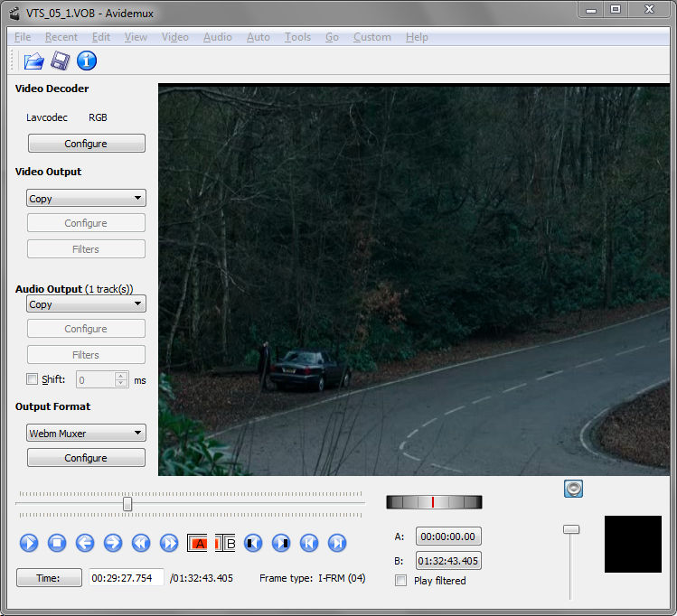The width and height of the screenshot is (677, 616).
Task: Expand the Audio Output Copy dropdown
Action: (x=87, y=303)
